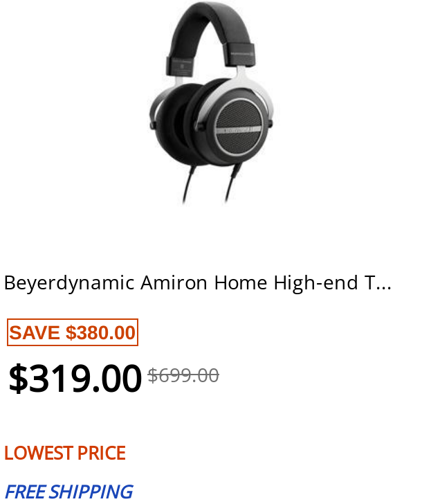Click the FREE SHIPPING label
Viewport: 422px width, 504px height.
coord(68,492)
